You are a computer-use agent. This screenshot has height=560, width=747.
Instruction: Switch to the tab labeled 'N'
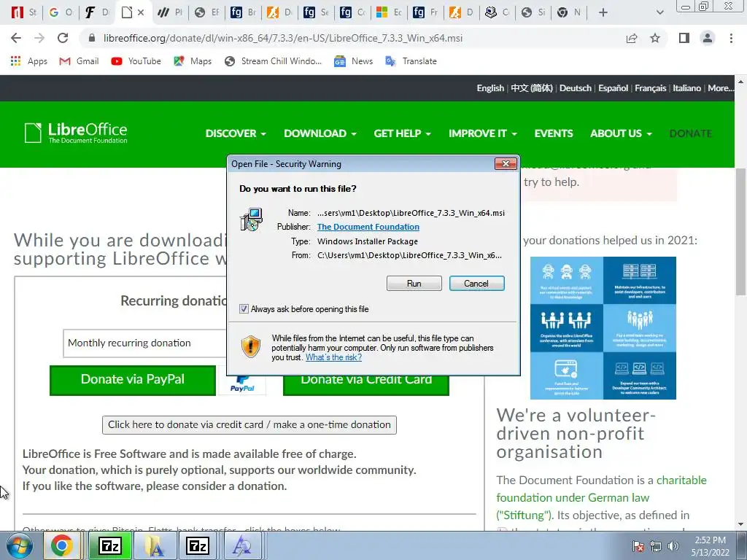pos(570,12)
